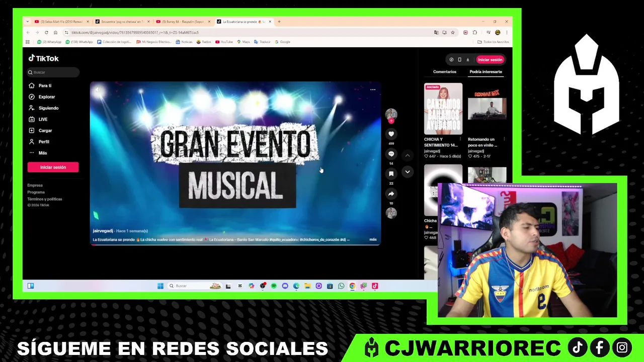The image size is (644, 362).
Task: Open the phone app icon in the TikTok top bar
Action: pyautogui.click(x=459, y=59)
